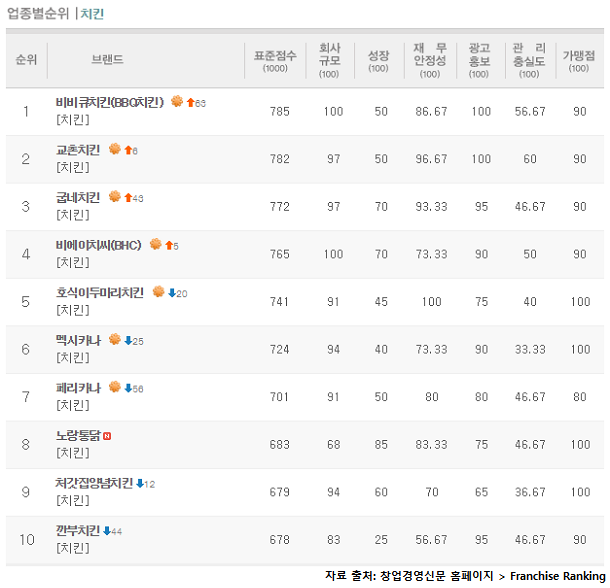The height and width of the screenshot is (588, 610).
Task: Open the 멕시카나 brand link
Action: point(78,341)
